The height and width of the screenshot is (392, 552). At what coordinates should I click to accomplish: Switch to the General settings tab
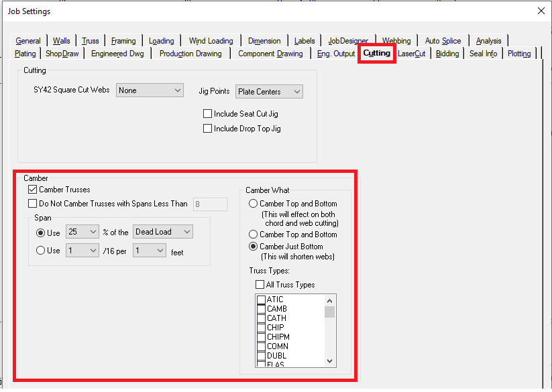tap(27, 40)
